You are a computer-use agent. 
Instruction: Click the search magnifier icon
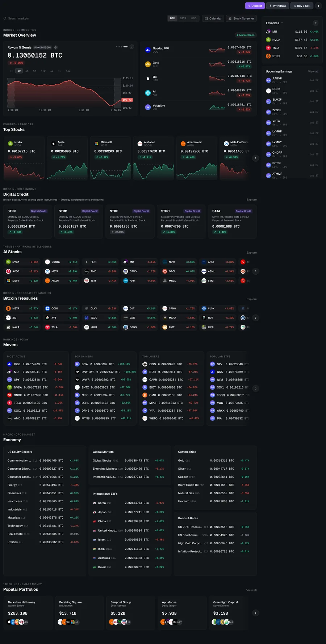tap(5, 18)
